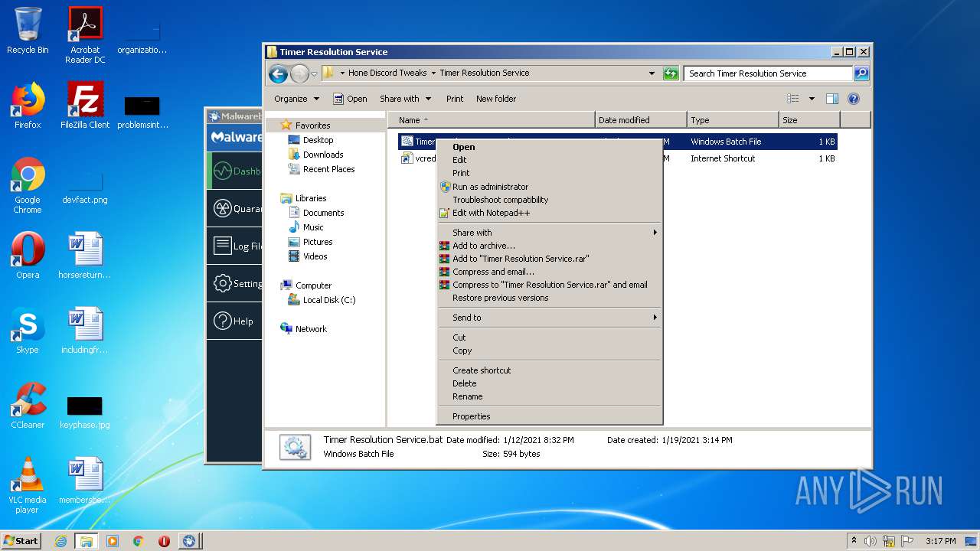Select keyphase.jpg desktop file
This screenshot has height=551, width=980.
(x=85, y=413)
